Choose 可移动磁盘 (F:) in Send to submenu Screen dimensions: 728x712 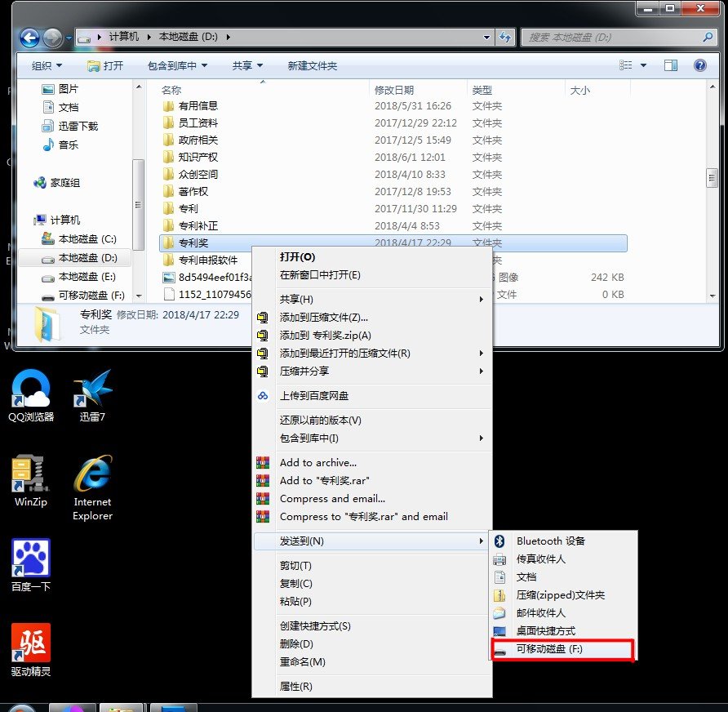[x=549, y=649]
